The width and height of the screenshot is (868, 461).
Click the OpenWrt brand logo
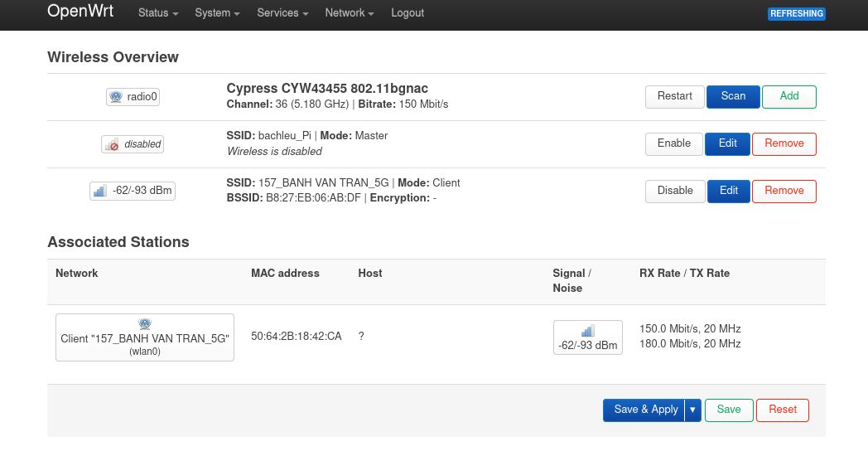(80, 12)
